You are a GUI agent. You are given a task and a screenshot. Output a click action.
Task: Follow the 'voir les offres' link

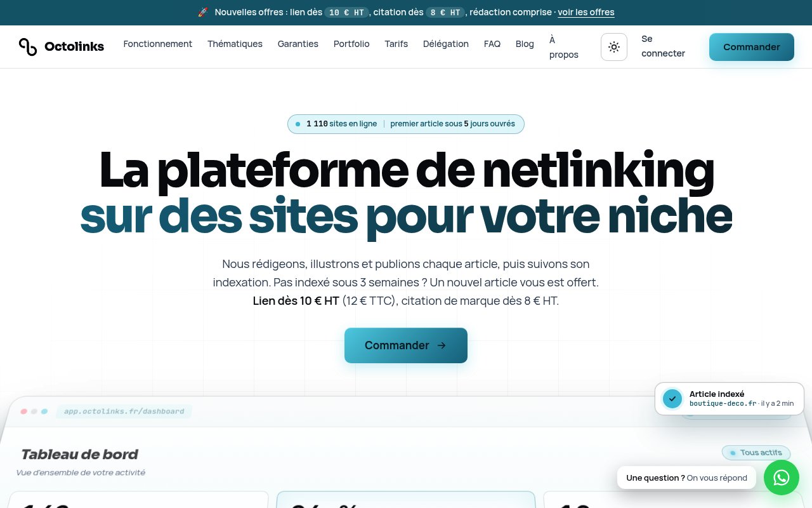pyautogui.click(x=586, y=12)
